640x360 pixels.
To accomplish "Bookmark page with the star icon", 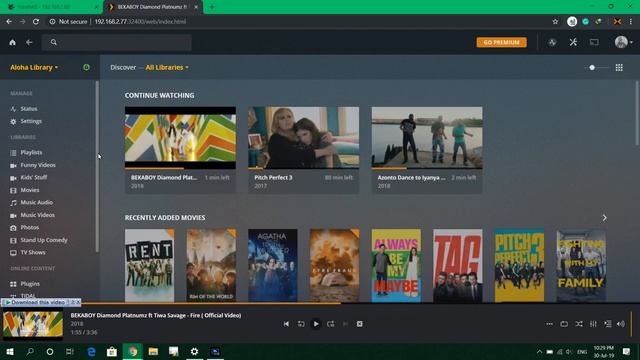I will (x=555, y=22).
